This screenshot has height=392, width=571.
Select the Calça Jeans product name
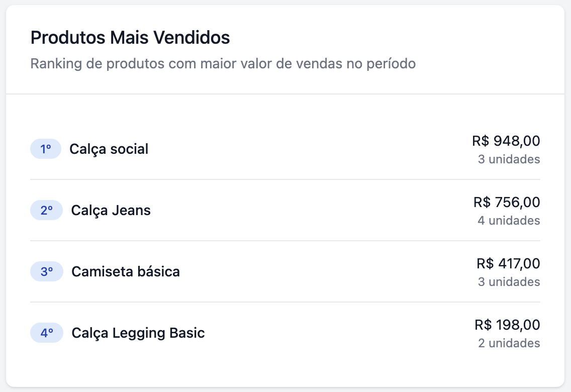click(x=111, y=210)
